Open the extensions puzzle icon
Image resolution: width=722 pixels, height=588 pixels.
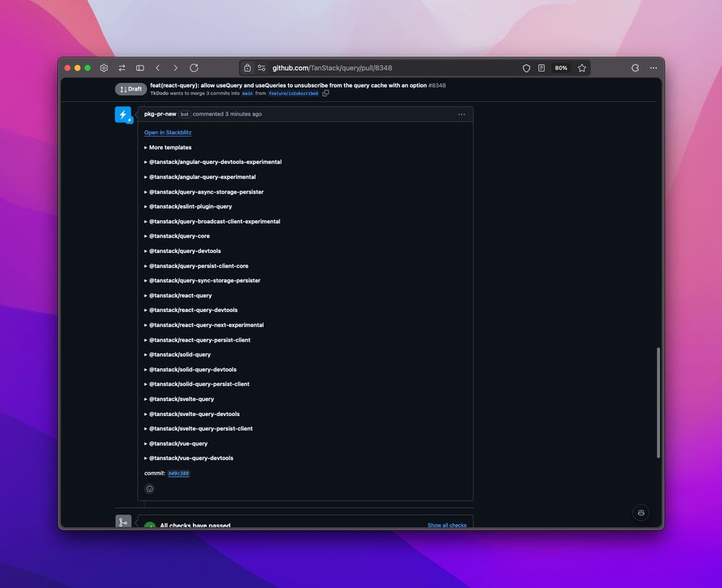635,68
